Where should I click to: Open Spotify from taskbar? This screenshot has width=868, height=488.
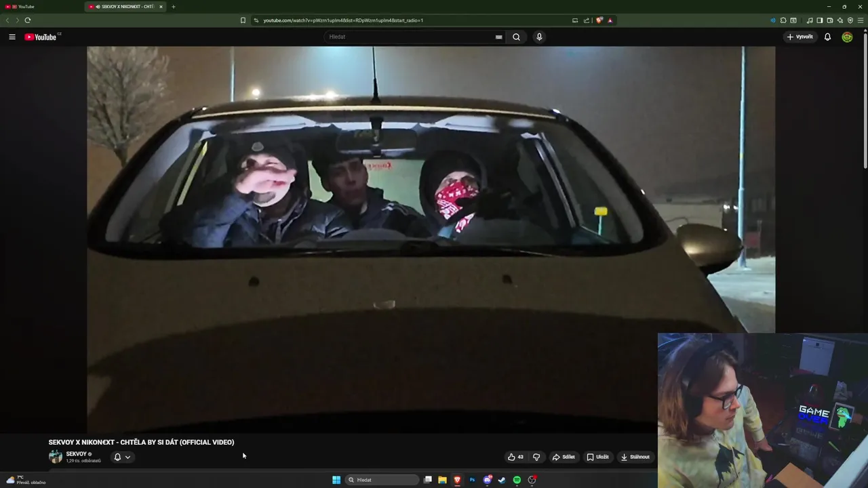(x=517, y=480)
